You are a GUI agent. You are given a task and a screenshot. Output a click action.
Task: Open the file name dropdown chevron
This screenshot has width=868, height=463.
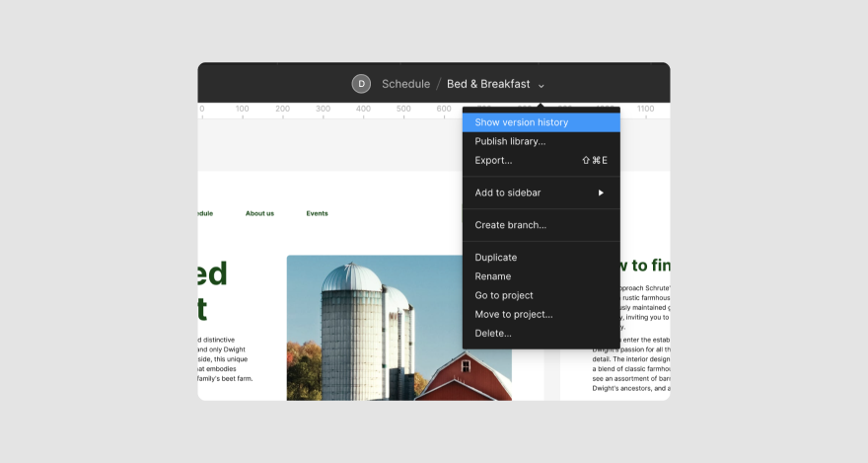coord(542,85)
